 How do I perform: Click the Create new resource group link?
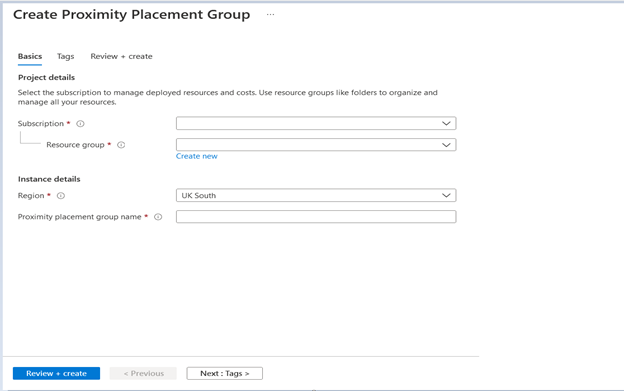197,156
